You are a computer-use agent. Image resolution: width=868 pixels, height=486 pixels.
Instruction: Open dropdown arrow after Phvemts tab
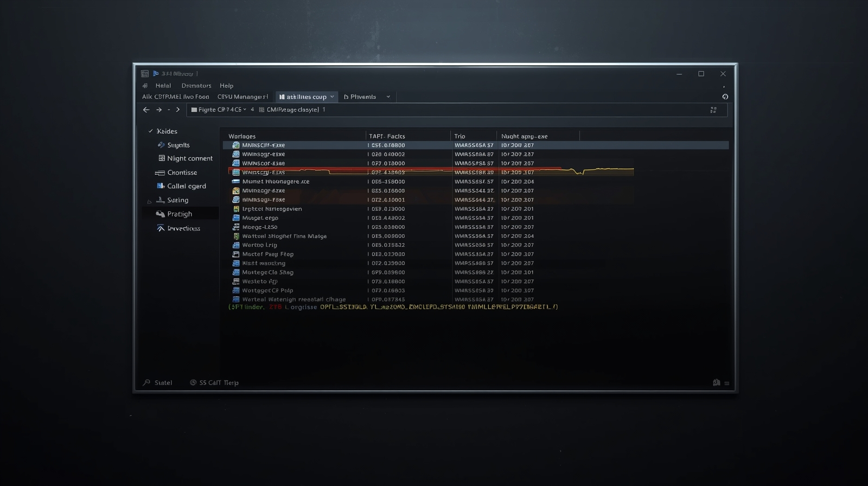[388, 97]
